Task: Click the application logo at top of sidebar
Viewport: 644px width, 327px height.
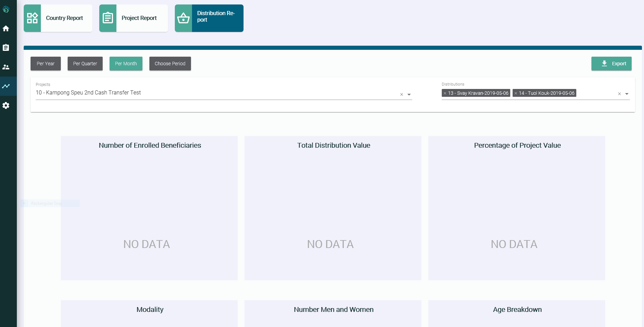Action: (x=6, y=10)
